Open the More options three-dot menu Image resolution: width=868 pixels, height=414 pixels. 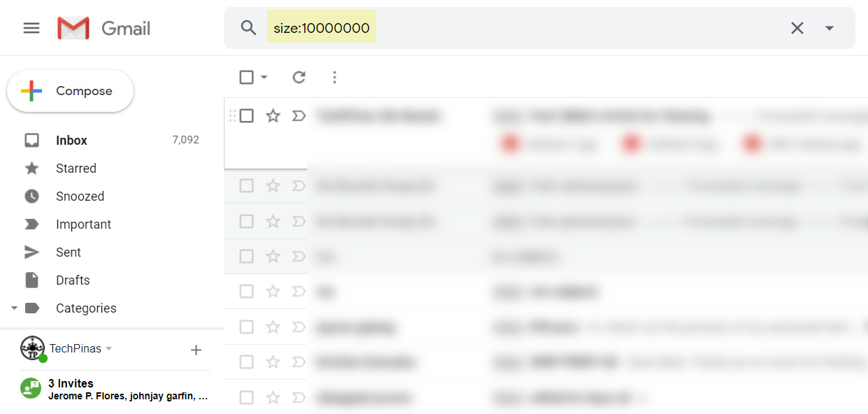334,77
